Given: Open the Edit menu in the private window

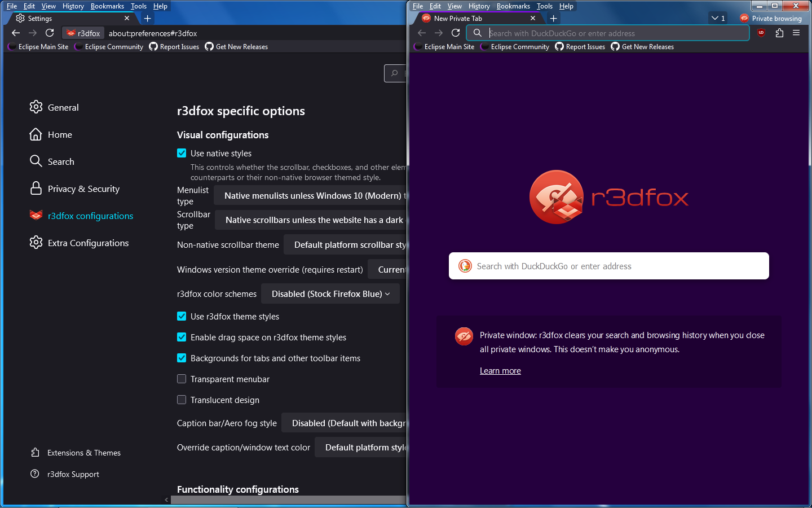Looking at the screenshot, I should pos(435,6).
